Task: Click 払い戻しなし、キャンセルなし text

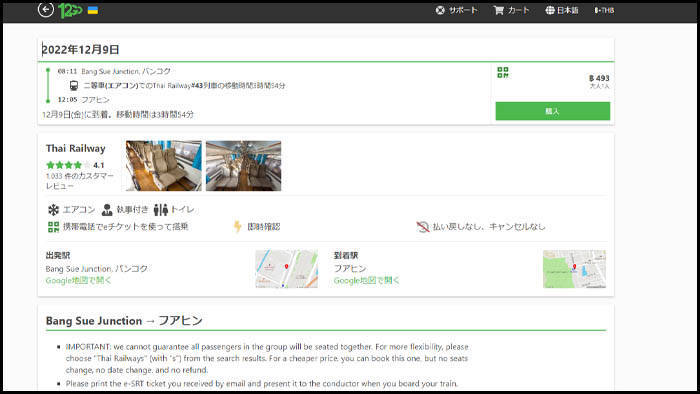Action: (489, 227)
